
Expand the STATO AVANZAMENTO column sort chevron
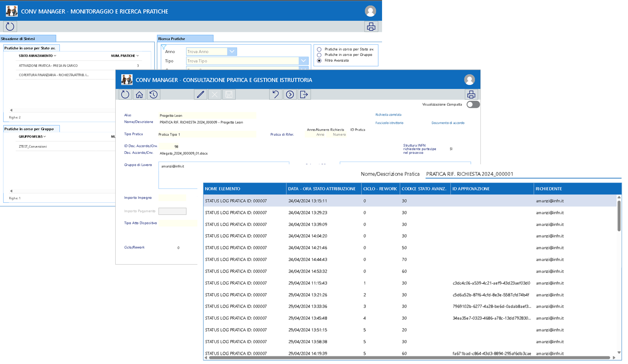54,56
